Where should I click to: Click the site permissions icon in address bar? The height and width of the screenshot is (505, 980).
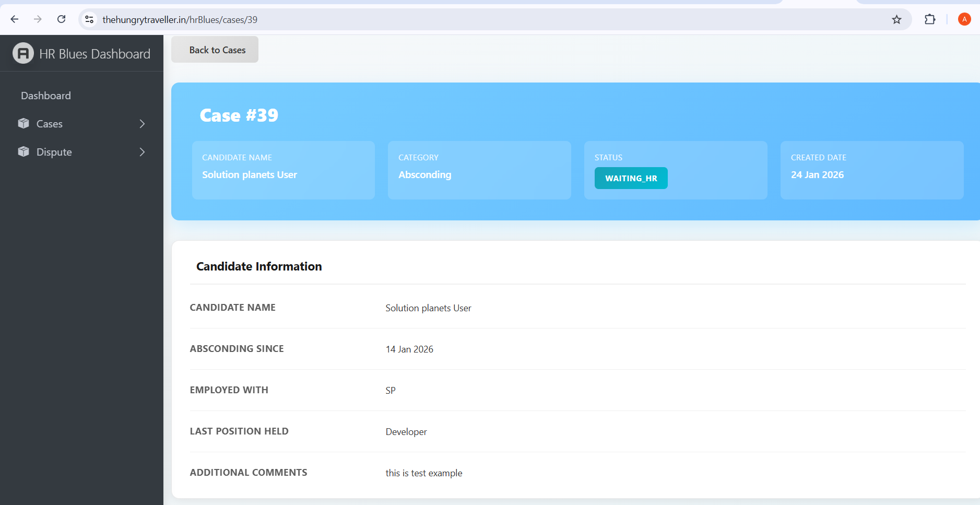pos(89,19)
